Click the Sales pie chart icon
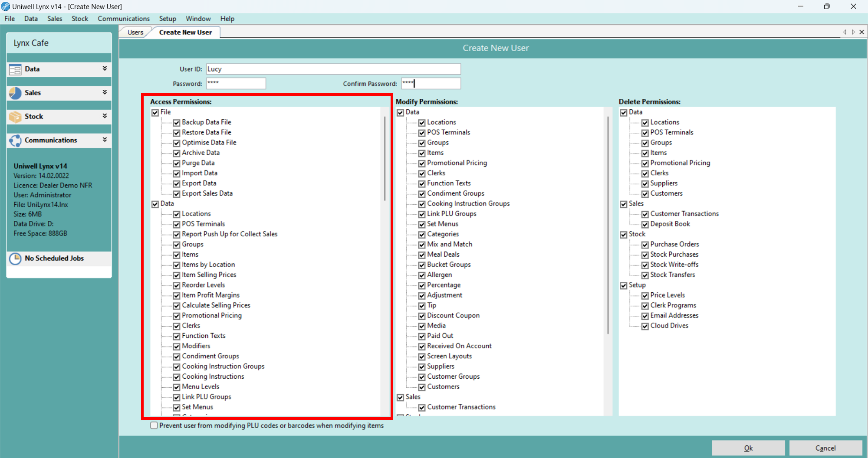 (15, 93)
